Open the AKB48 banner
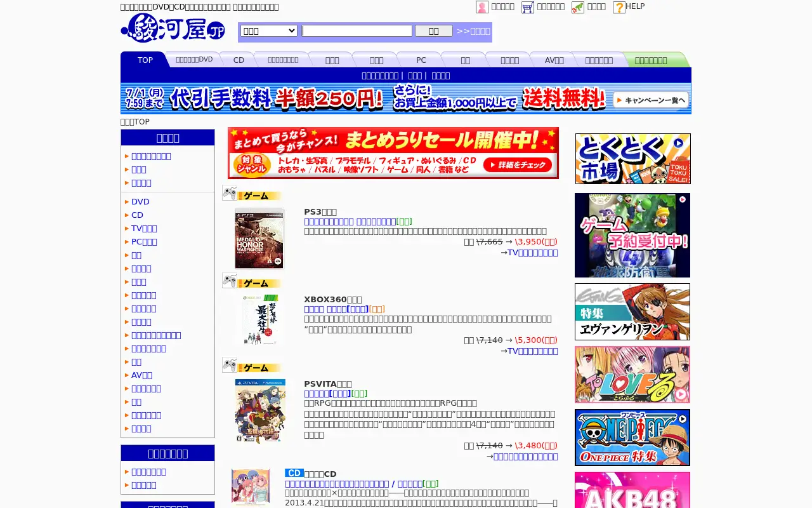Screen dimensions: 812x508 pyautogui.click(x=632, y=490)
